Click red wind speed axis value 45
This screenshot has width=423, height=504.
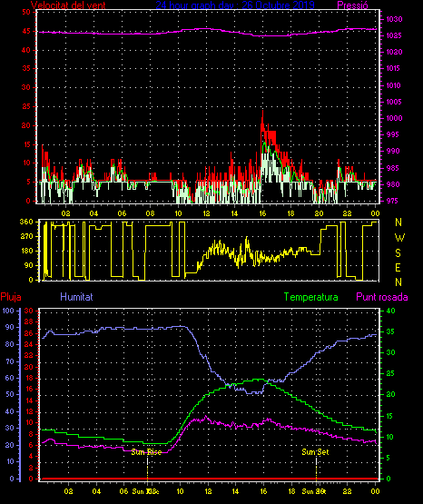click(x=26, y=31)
